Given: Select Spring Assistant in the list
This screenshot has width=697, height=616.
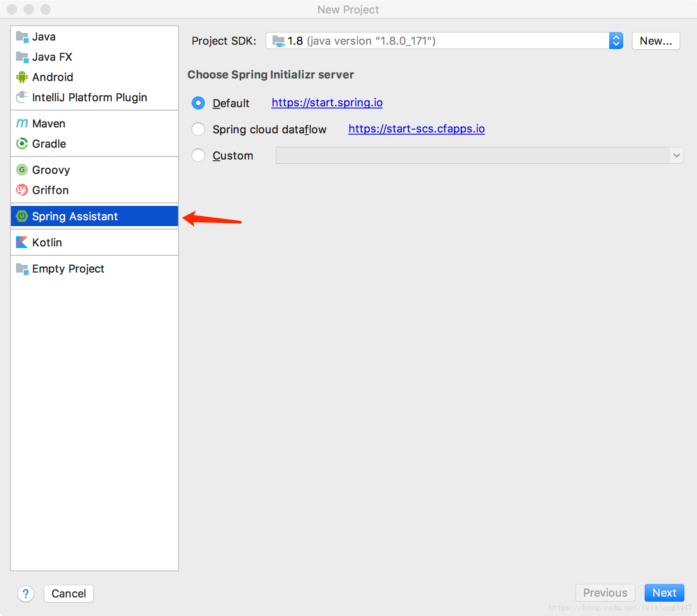Looking at the screenshot, I should pos(95,216).
